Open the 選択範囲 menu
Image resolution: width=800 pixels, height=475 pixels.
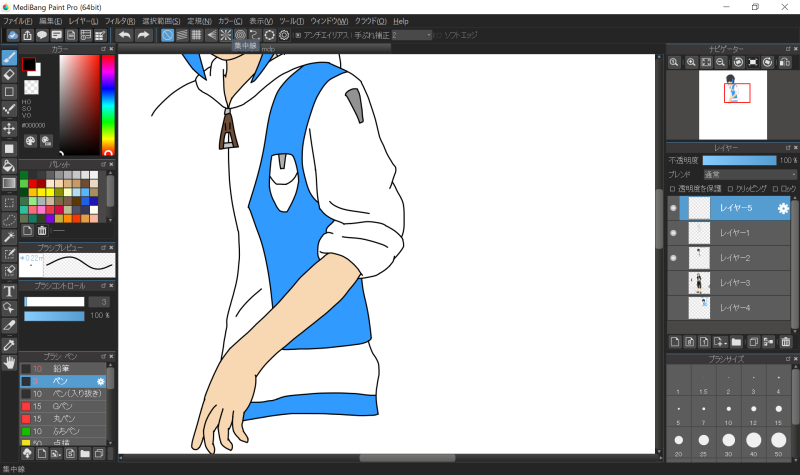pos(162,20)
